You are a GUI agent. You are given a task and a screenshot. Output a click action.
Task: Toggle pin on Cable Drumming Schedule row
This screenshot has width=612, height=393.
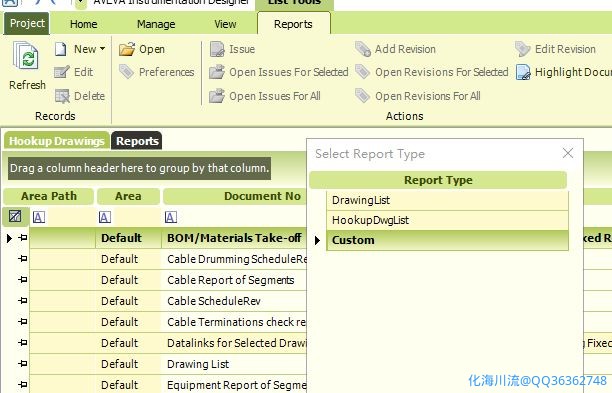pyautogui.click(x=23, y=258)
